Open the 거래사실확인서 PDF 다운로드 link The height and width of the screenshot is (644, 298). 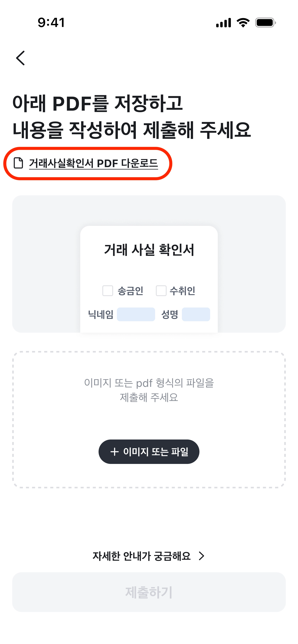point(93,163)
